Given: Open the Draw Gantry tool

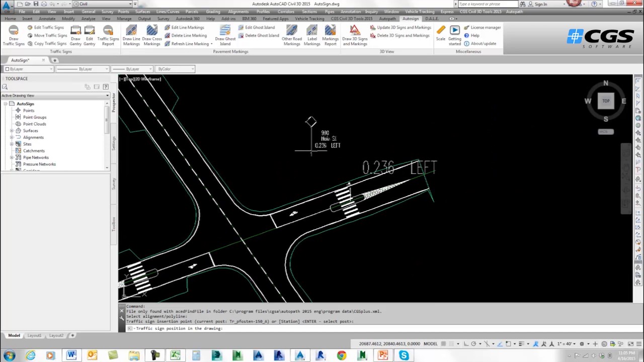Looking at the screenshot, I should [x=75, y=35].
